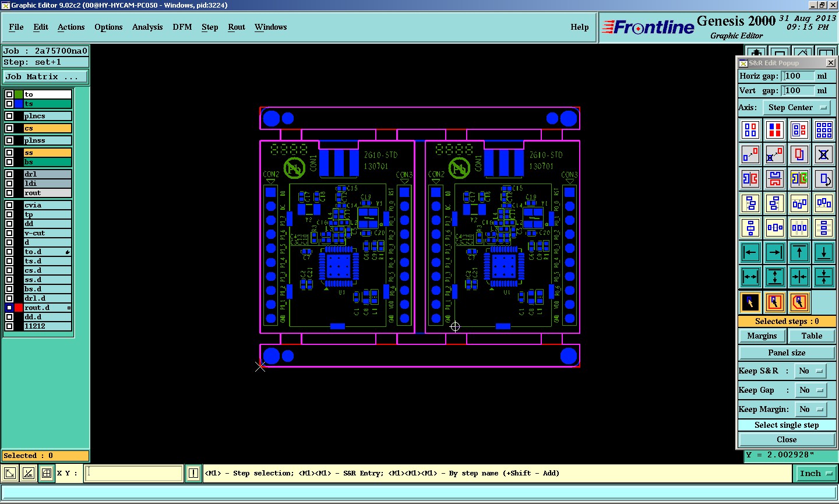Open the Keep S&R dropdown
The width and height of the screenshot is (839, 504).
(x=811, y=371)
